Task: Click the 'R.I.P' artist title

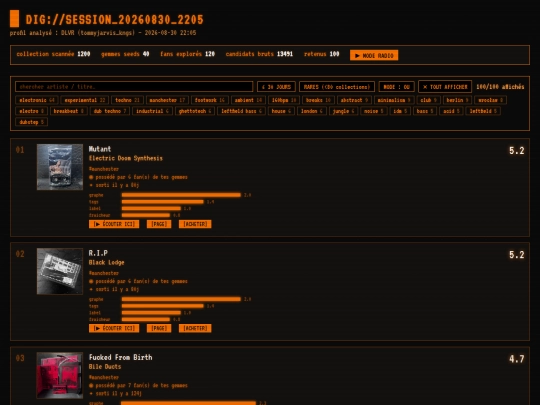Action: [98, 253]
